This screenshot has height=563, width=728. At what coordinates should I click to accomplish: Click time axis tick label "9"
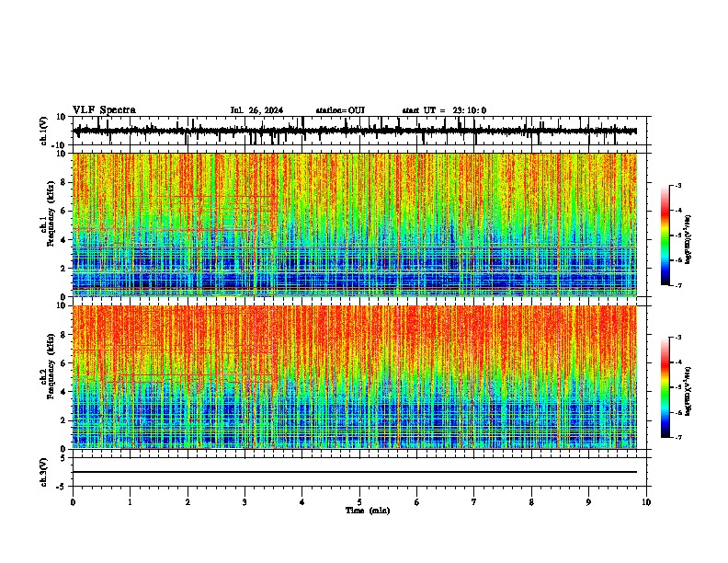(588, 502)
